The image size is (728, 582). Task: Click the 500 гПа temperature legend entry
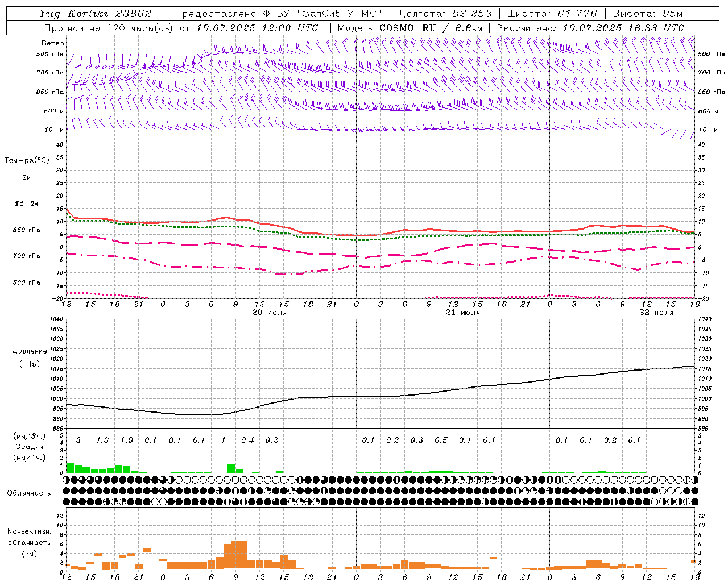coord(27,282)
